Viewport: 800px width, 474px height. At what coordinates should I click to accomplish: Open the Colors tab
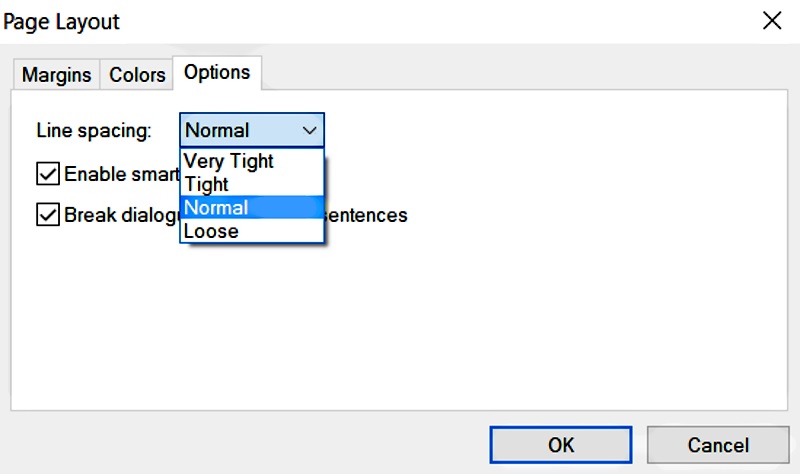tap(137, 75)
